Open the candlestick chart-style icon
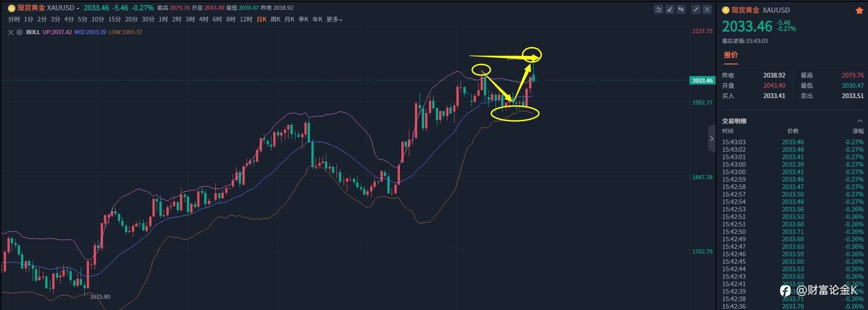This screenshot has width=868, height=310. [x=681, y=9]
